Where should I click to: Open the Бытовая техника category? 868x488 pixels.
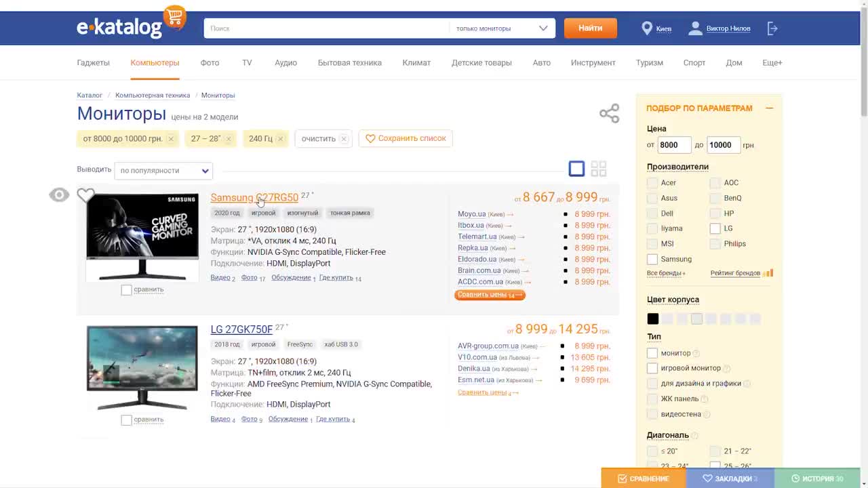[x=350, y=62]
